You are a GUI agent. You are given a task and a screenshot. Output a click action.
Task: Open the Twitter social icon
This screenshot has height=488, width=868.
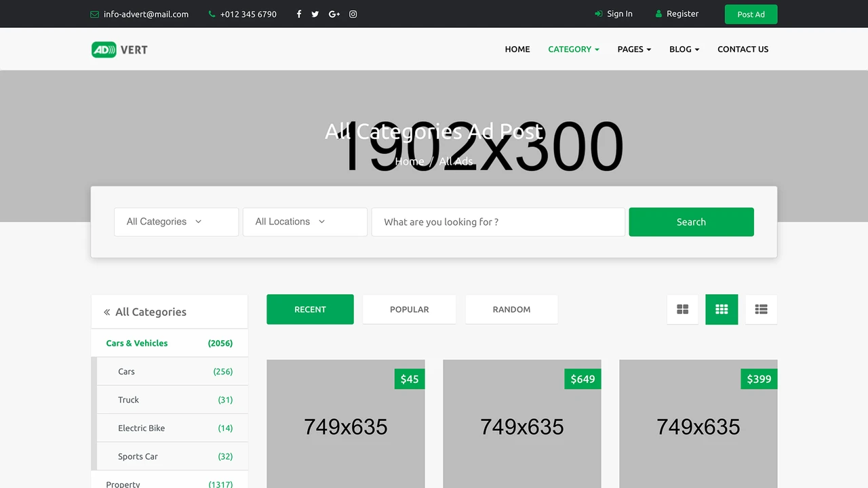[x=315, y=14]
